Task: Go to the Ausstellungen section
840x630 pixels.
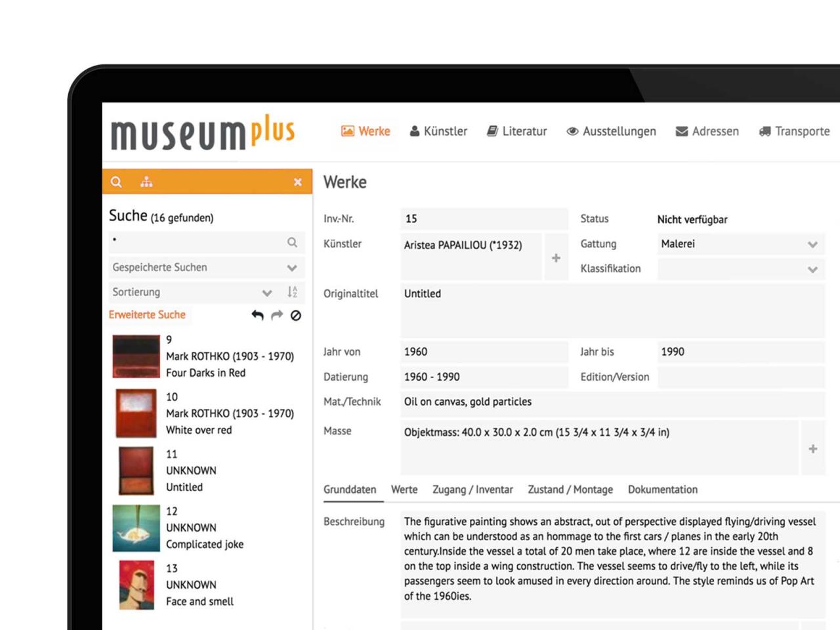Action: coord(611,131)
